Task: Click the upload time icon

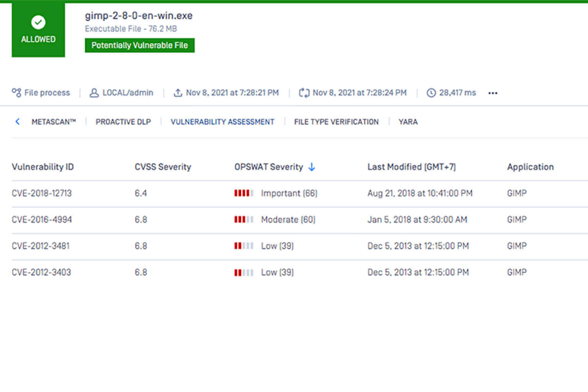Action: (x=178, y=93)
